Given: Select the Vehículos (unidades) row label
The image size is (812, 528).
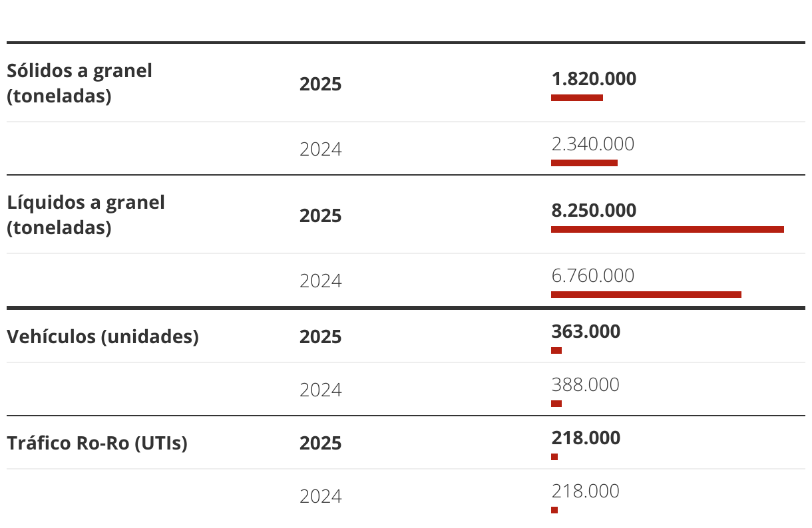Looking at the screenshot, I should [x=102, y=336].
